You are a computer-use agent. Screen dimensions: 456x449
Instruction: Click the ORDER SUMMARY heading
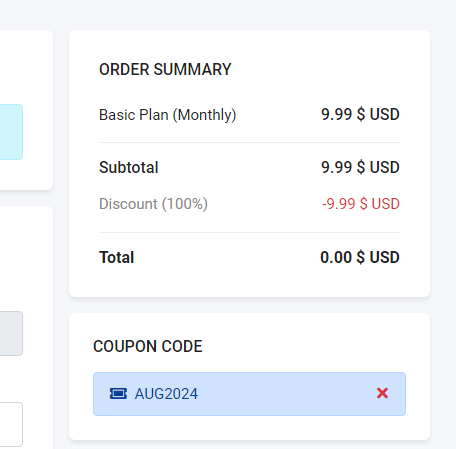pos(165,69)
